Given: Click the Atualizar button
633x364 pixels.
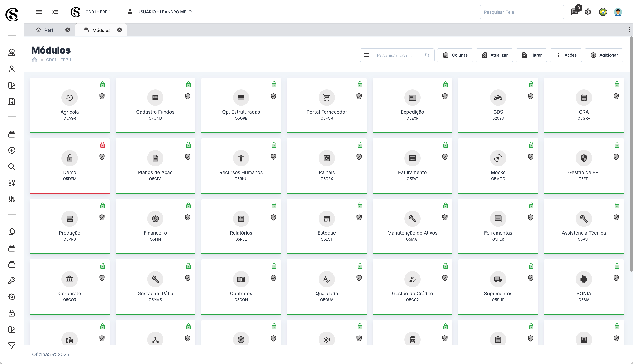Looking at the screenshot, I should tap(494, 55).
